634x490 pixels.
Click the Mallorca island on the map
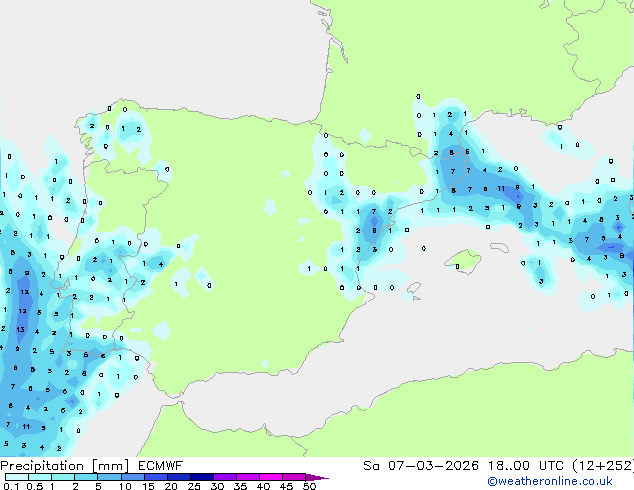tap(463, 262)
